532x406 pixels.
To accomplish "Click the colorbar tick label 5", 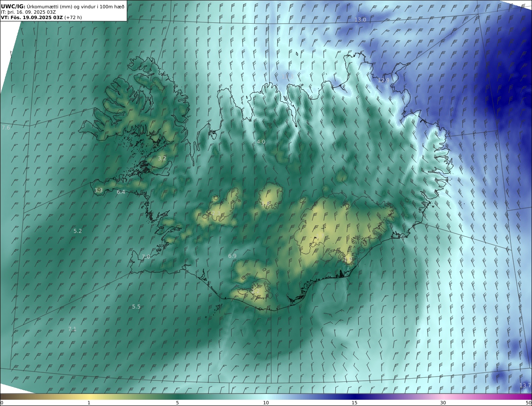I will pos(177,403).
